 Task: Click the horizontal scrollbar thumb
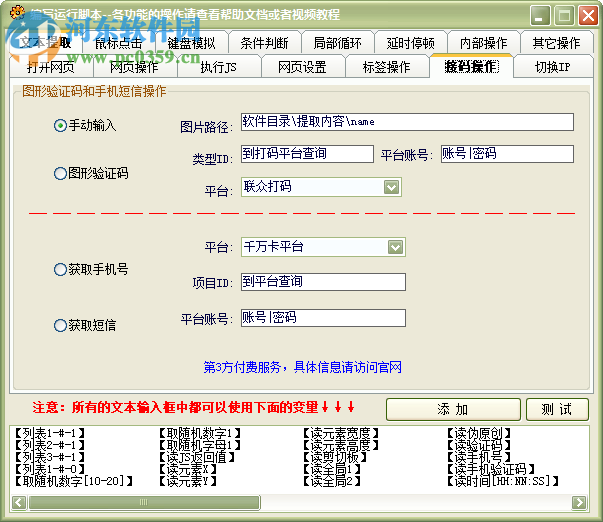(144, 502)
